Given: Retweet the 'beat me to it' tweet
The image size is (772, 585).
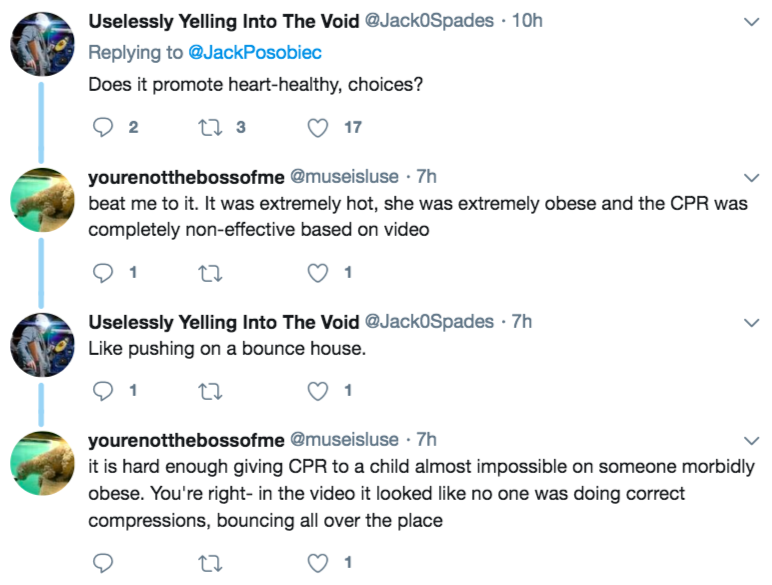Looking at the screenshot, I should click(x=210, y=272).
